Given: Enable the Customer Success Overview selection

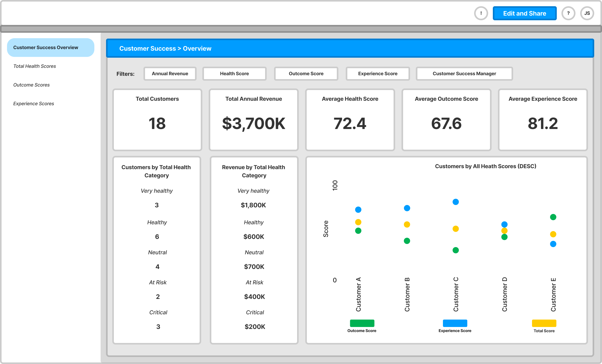Looking at the screenshot, I should click(50, 47).
